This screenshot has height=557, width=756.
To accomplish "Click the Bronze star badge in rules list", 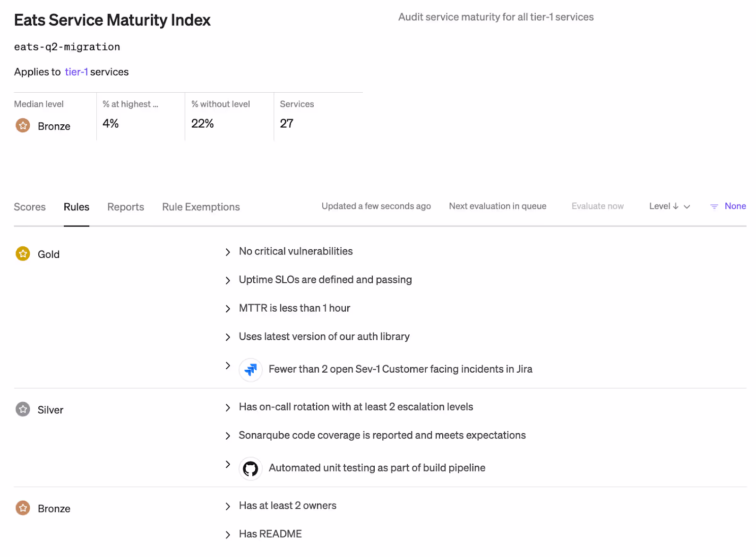I will click(23, 508).
